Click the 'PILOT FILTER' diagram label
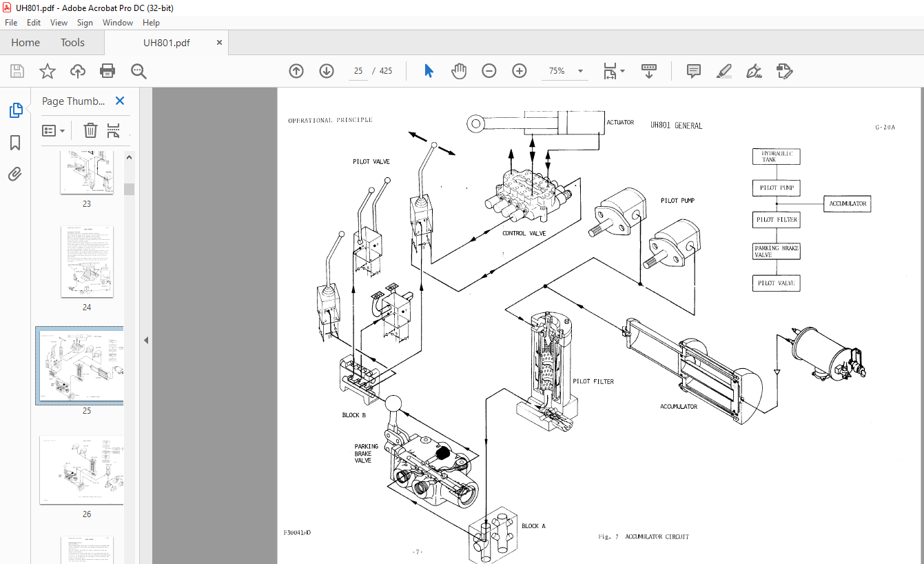This screenshot has height=564, width=924. pos(593,381)
